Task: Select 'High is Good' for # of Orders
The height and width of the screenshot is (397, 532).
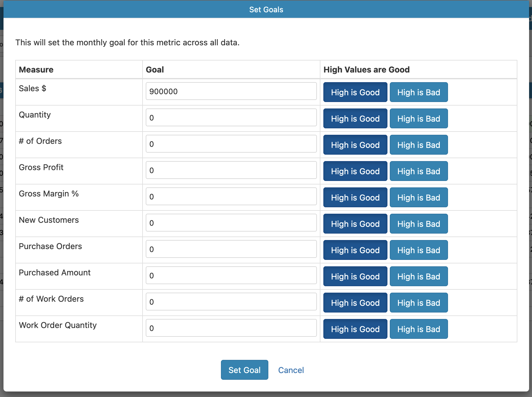Action: [355, 145]
